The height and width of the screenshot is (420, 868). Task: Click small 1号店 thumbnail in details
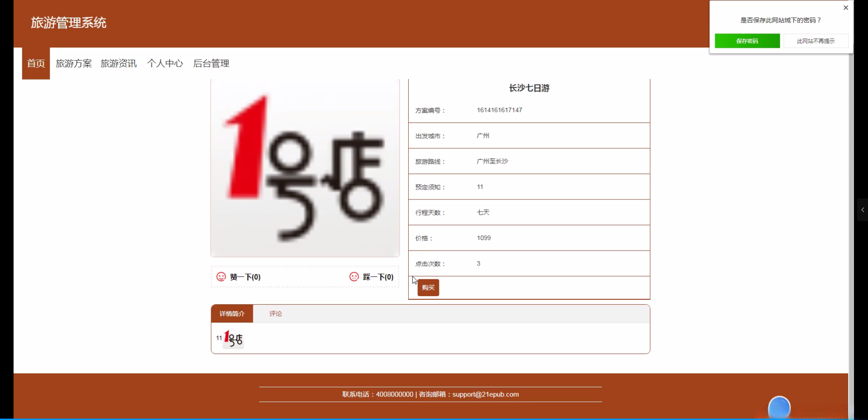click(234, 339)
